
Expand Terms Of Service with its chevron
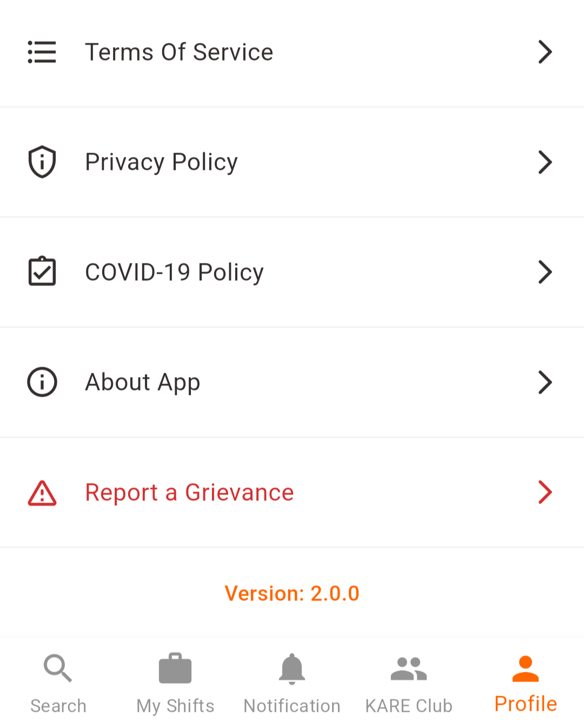[545, 52]
